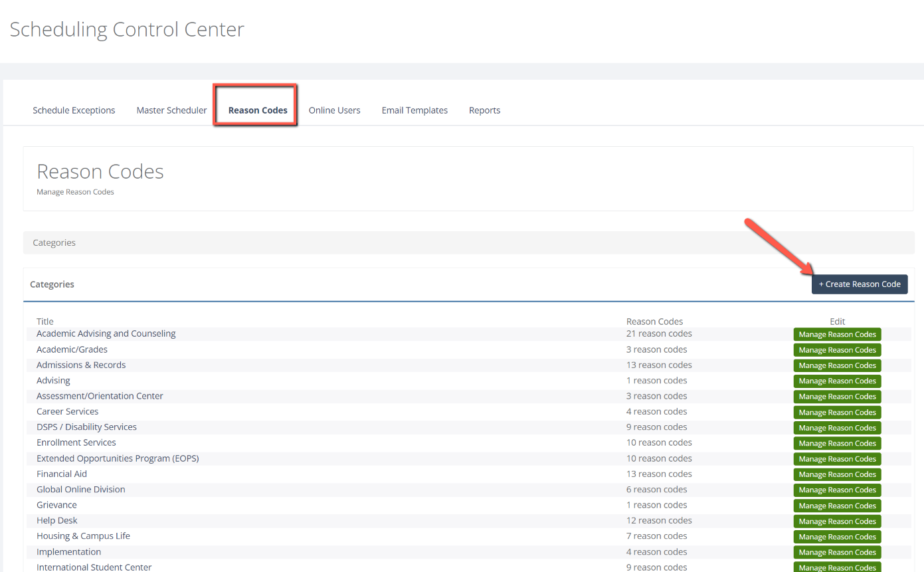
Task: Open Academic Advising and Counseling category
Action: [x=106, y=334]
